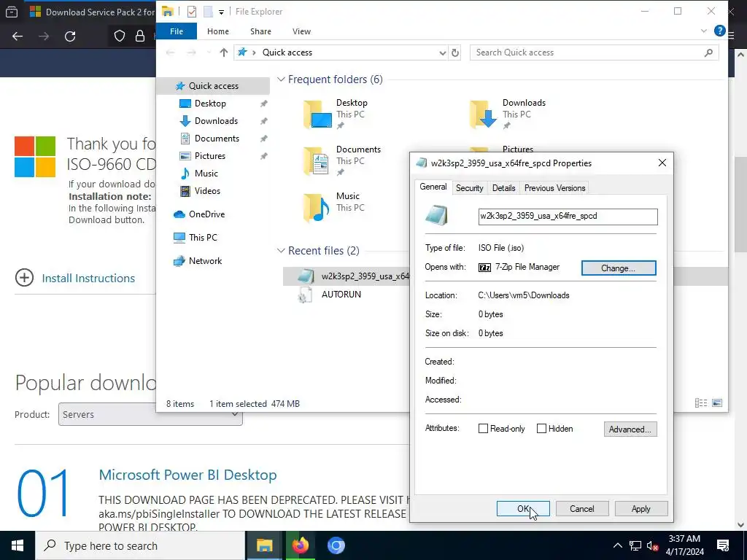Click the Apply button
Image resolution: width=747 pixels, height=560 pixels.
[640, 508]
